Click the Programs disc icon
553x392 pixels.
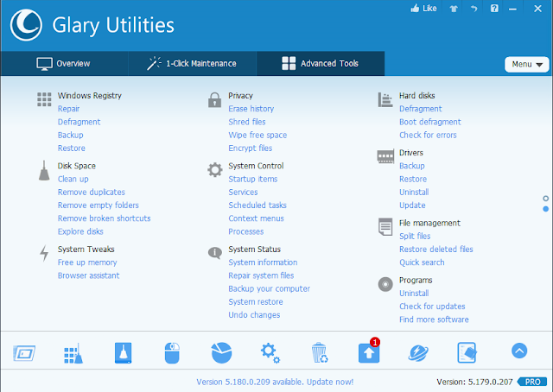pyautogui.click(x=385, y=284)
